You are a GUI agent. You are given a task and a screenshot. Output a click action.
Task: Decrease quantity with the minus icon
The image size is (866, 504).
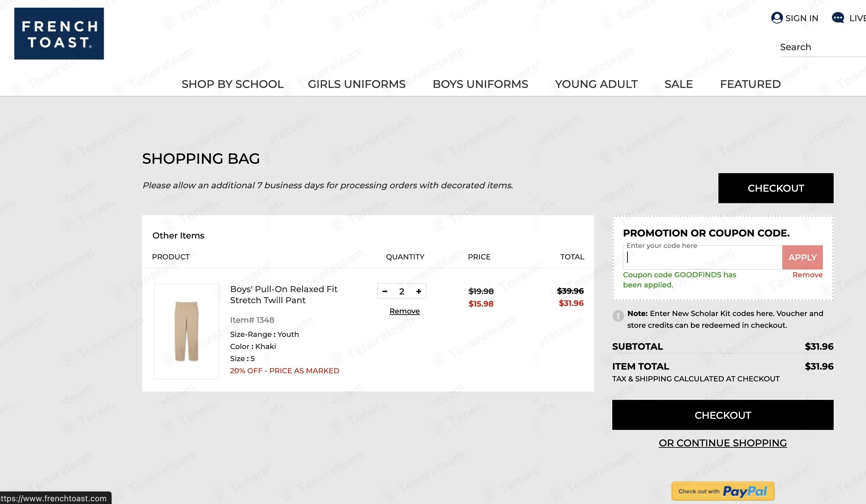coord(385,291)
